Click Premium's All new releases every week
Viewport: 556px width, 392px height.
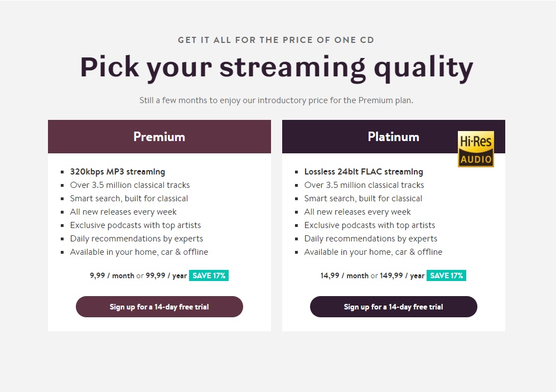point(123,212)
